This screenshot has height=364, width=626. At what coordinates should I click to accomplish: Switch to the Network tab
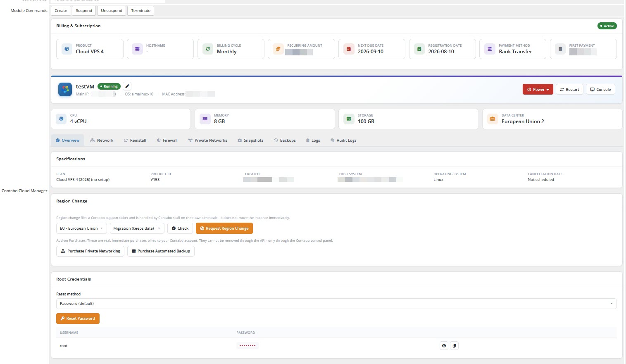(102, 140)
